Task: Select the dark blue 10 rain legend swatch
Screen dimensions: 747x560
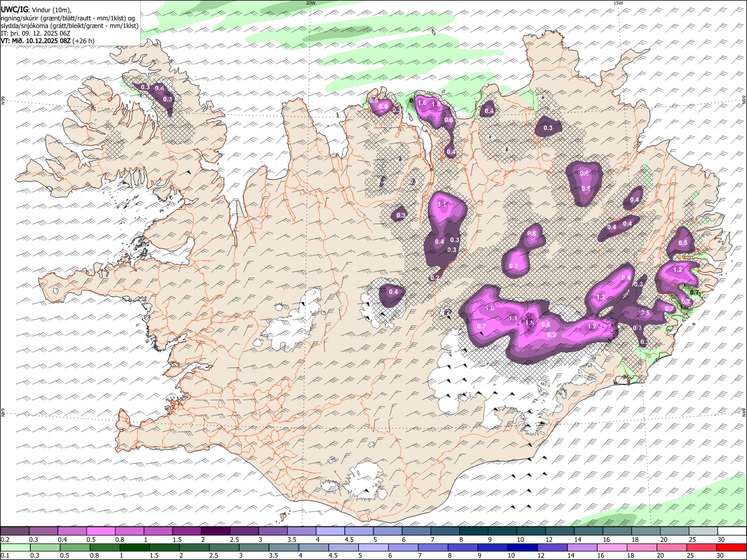Action: 521,548
